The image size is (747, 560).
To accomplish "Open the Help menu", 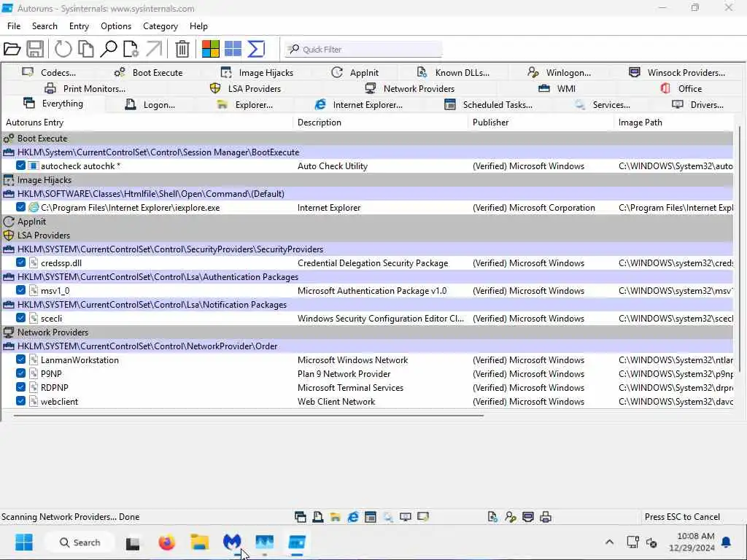I will coord(198,26).
